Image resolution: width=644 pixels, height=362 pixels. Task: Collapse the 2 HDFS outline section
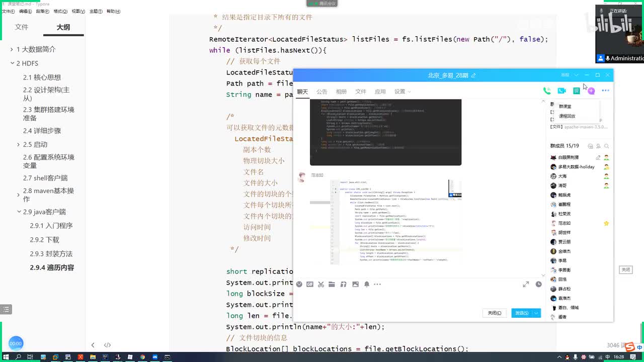click(x=12, y=63)
